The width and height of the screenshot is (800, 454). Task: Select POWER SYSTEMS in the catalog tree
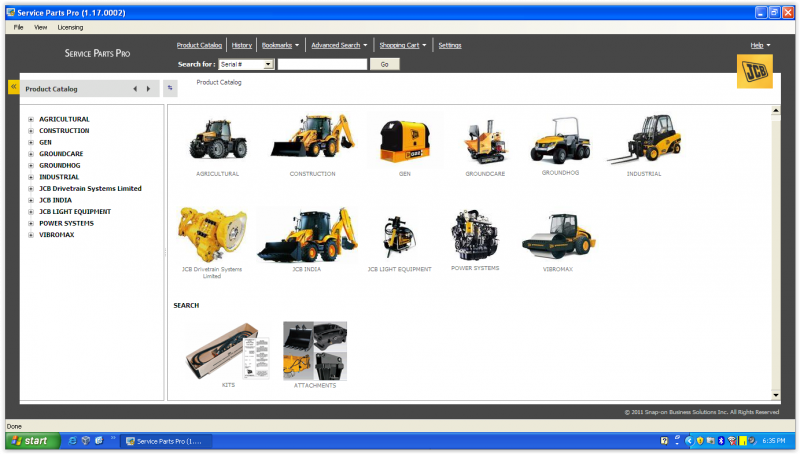pos(66,223)
